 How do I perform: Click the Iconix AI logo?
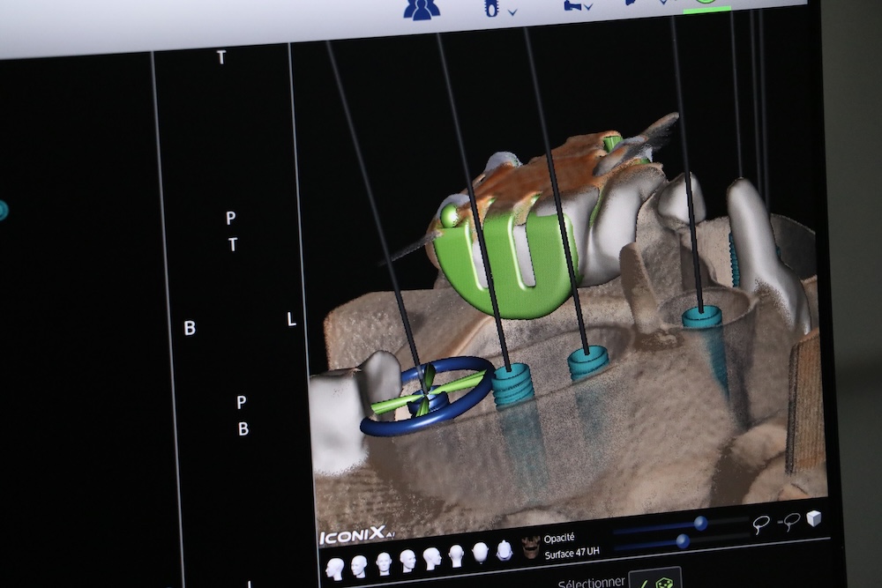coord(349,537)
